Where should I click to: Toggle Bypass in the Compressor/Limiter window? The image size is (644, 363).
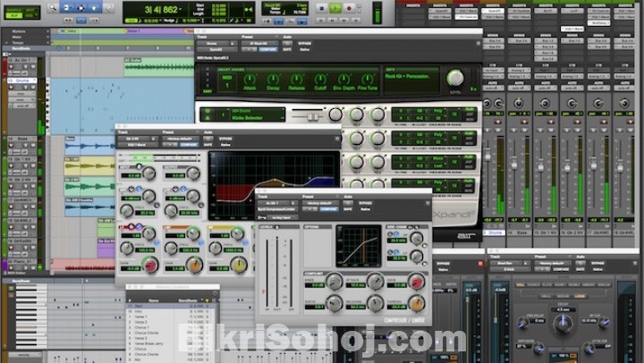pyautogui.click(x=366, y=203)
